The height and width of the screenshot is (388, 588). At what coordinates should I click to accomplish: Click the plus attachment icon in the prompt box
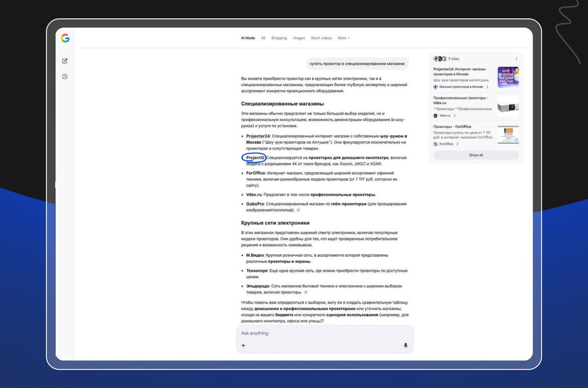click(244, 345)
